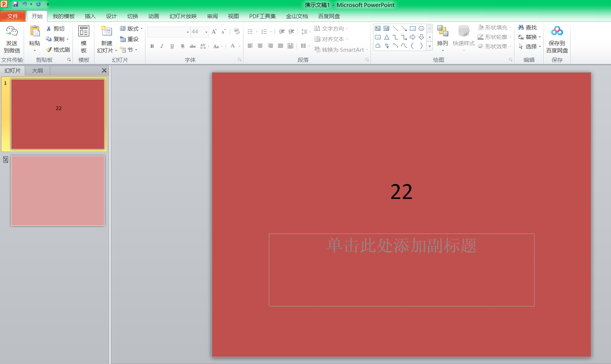
Task: Increase font size with larger A icon
Action: (x=214, y=32)
